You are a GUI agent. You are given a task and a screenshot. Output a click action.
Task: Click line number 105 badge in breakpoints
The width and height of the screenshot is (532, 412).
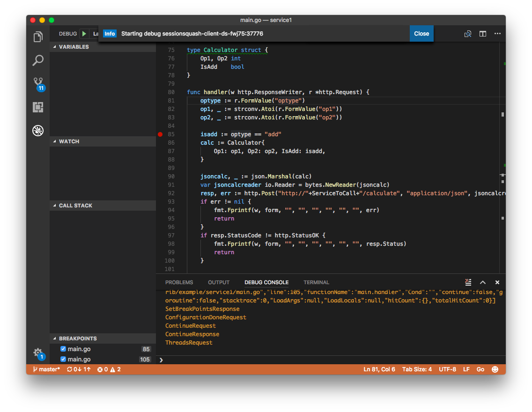click(x=145, y=359)
